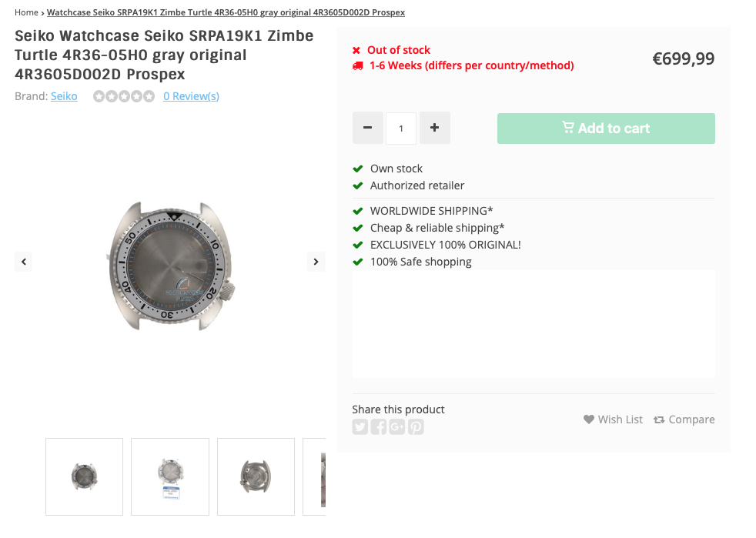Select first watchcase front thumbnail
The width and height of the screenshot is (756, 538).
84,476
